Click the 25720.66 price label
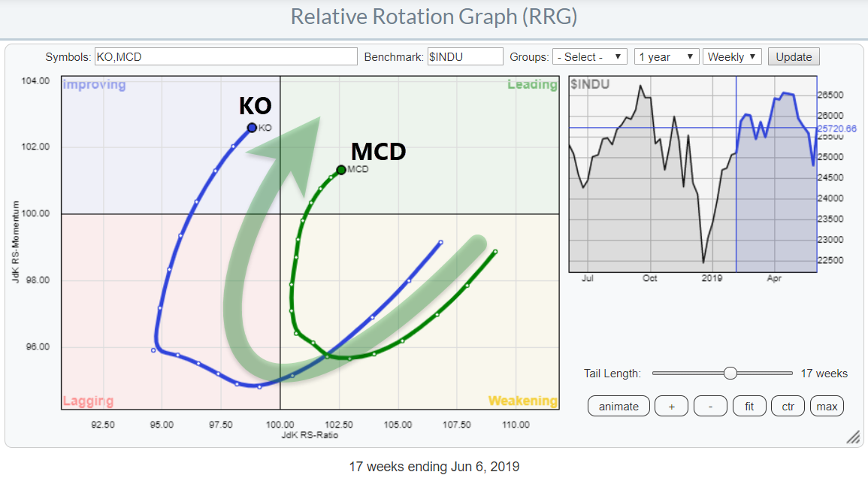 tap(837, 129)
